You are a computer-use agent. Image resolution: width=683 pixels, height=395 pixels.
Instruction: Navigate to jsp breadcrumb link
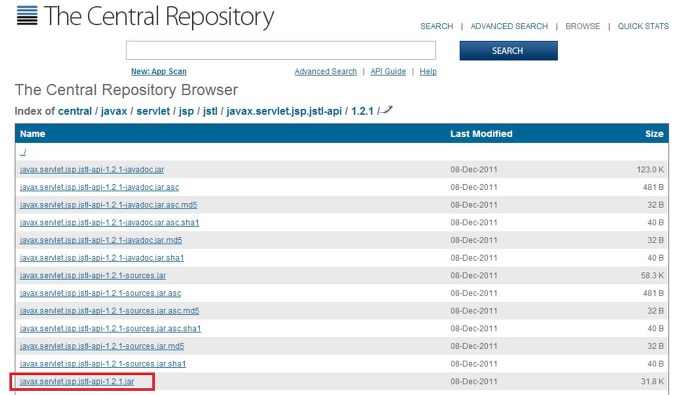186,111
